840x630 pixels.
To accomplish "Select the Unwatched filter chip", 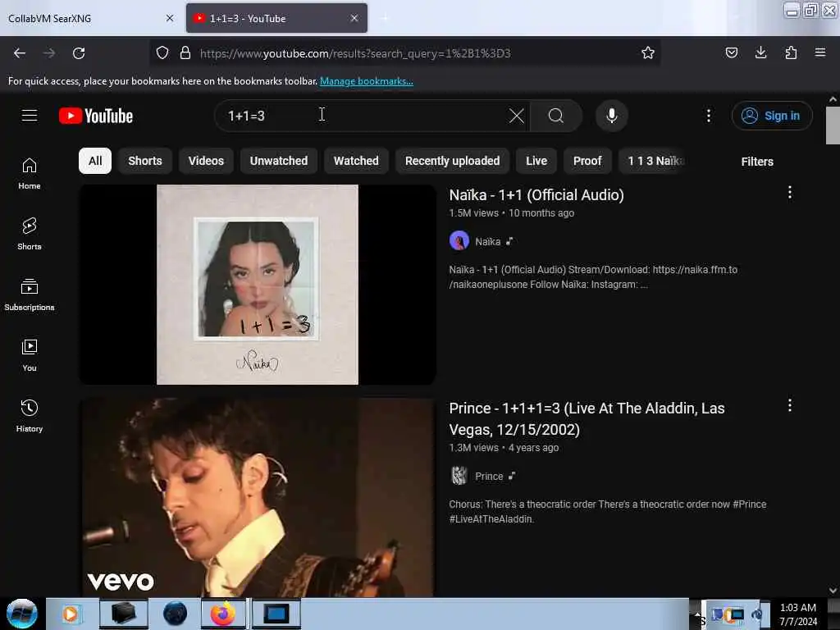I will pos(279,161).
